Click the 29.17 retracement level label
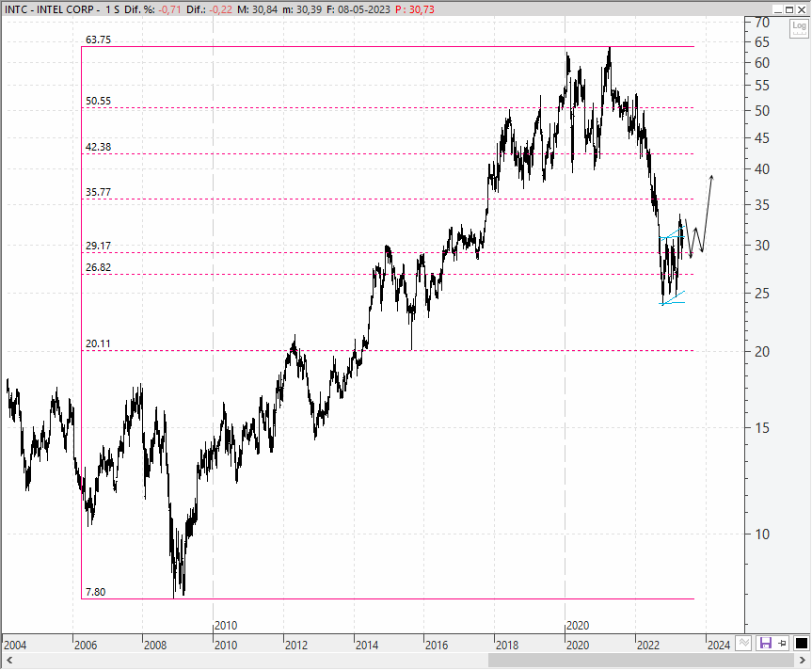 [x=98, y=246]
